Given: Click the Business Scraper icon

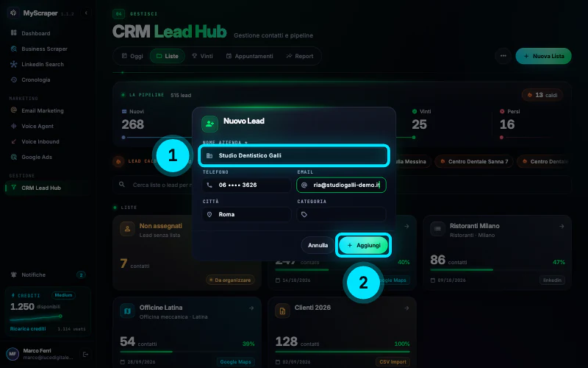Looking at the screenshot, I should [x=14, y=49].
